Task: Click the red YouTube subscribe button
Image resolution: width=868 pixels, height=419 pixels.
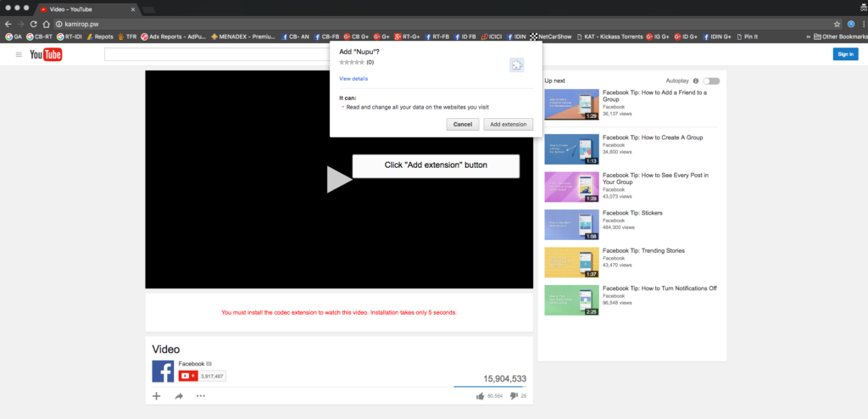Action: (x=188, y=377)
